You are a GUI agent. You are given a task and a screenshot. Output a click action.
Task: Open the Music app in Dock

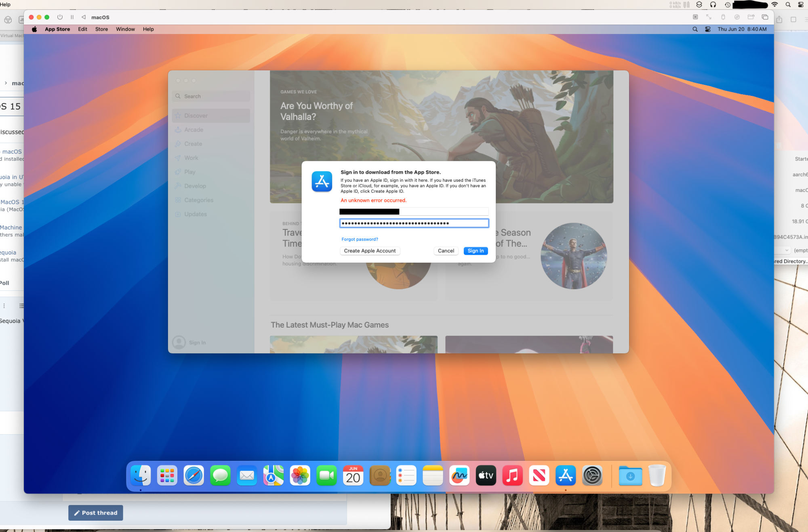pyautogui.click(x=512, y=475)
